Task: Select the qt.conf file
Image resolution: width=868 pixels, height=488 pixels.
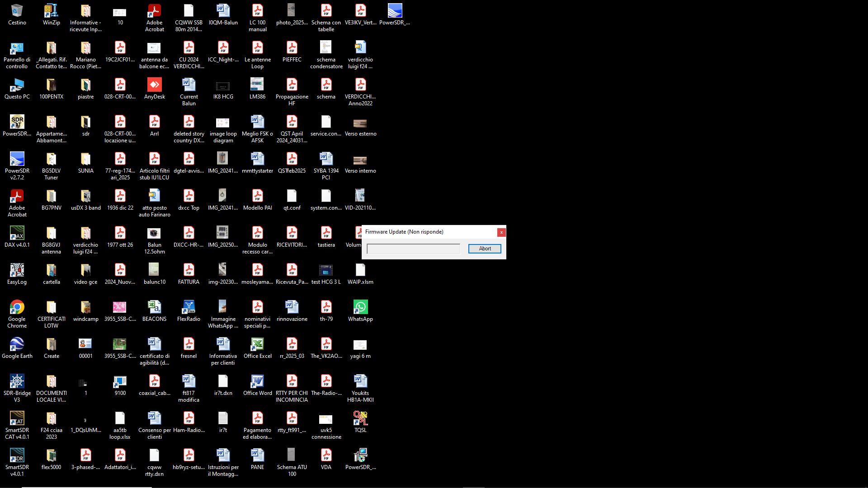Action: [x=292, y=200]
